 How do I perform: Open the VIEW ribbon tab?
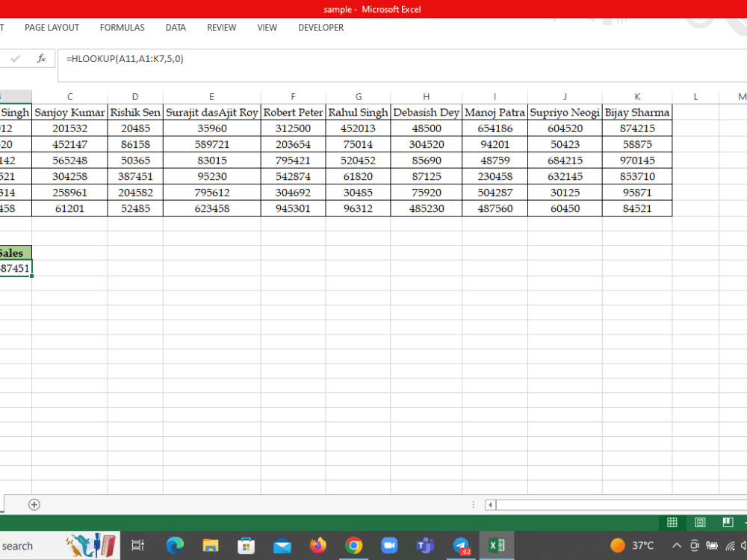pyautogui.click(x=267, y=28)
